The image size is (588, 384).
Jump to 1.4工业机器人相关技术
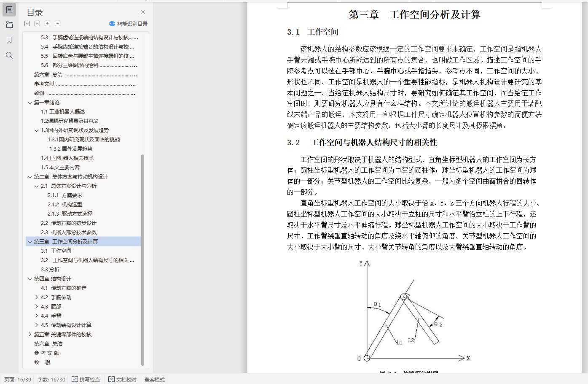[67, 158]
